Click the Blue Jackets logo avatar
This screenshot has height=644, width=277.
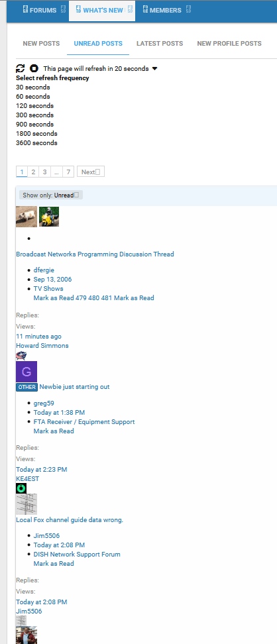point(21,356)
